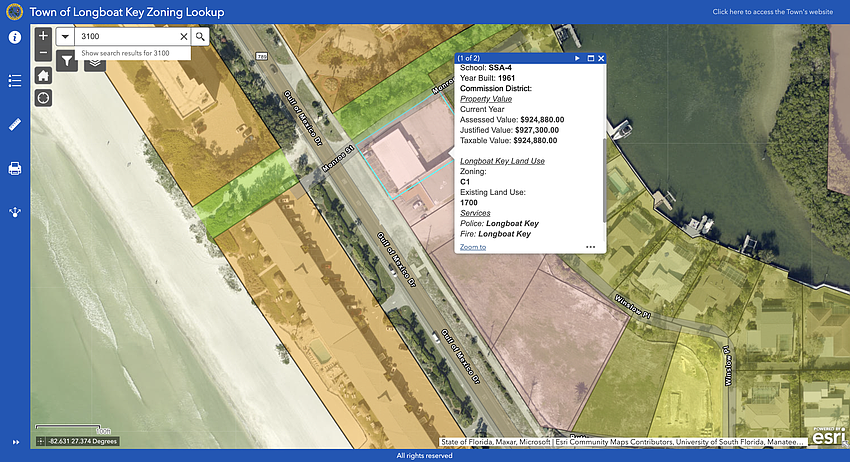Zoom in the map with plus button

click(x=43, y=36)
